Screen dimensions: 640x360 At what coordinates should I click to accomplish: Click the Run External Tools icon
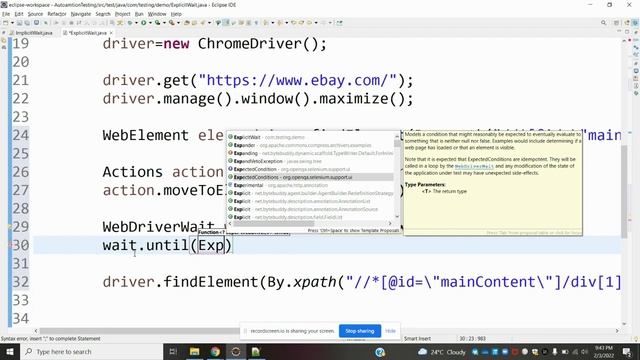pos(171,23)
